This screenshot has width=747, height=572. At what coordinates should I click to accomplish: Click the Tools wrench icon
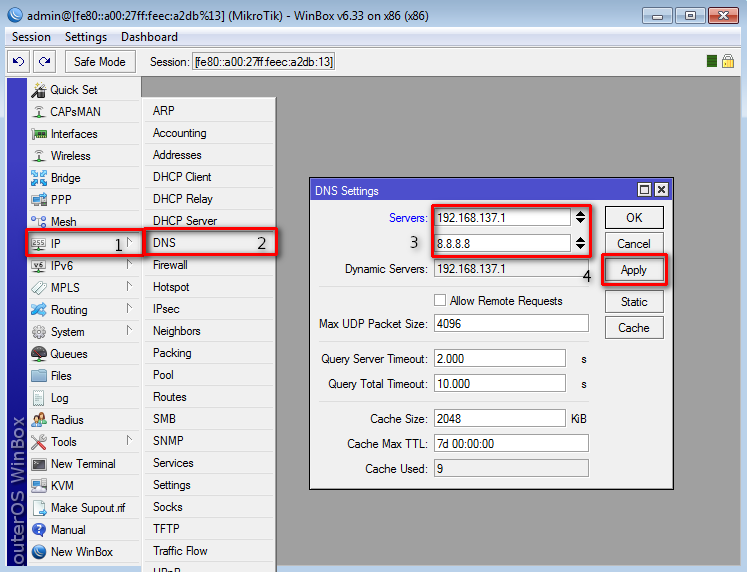[x=39, y=442]
